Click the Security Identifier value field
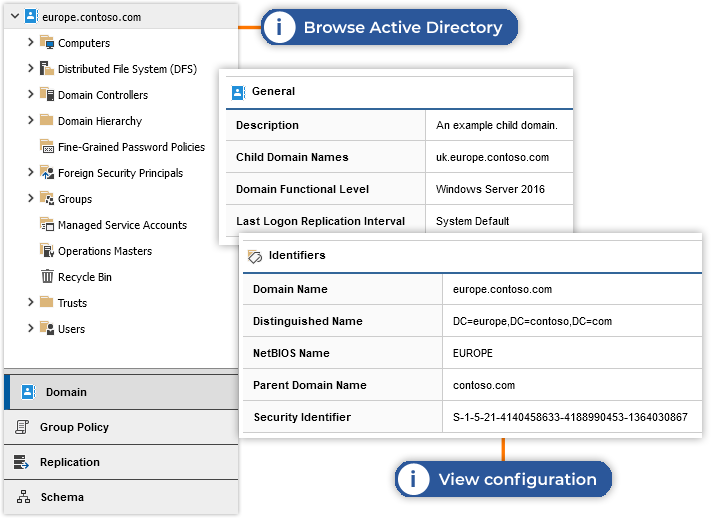The image size is (711, 518). pos(570,417)
